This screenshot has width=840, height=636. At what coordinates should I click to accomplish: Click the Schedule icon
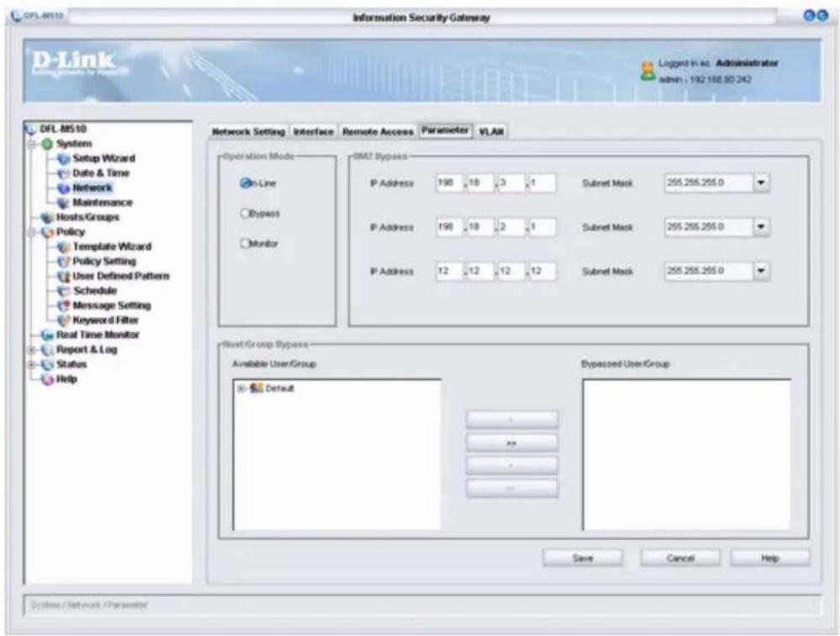coord(64,291)
